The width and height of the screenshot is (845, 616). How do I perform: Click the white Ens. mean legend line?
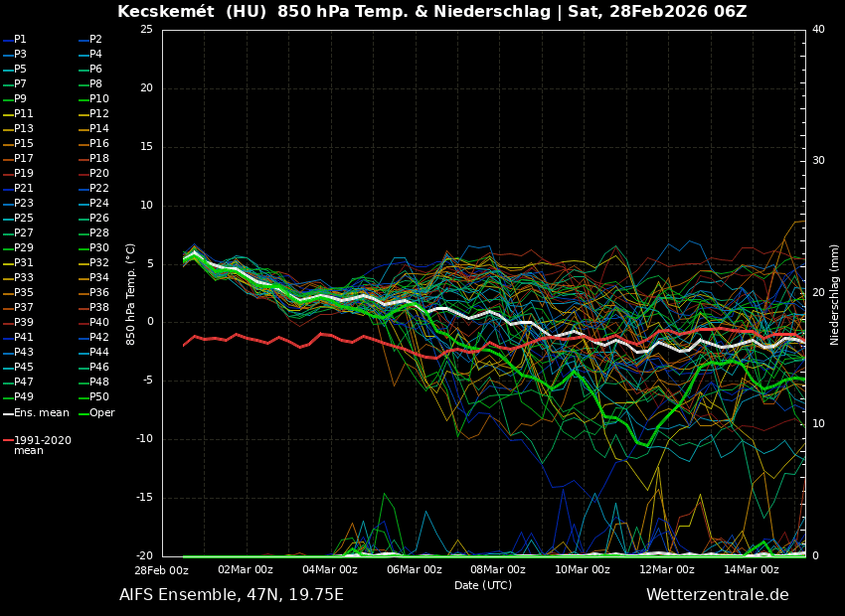[8, 413]
